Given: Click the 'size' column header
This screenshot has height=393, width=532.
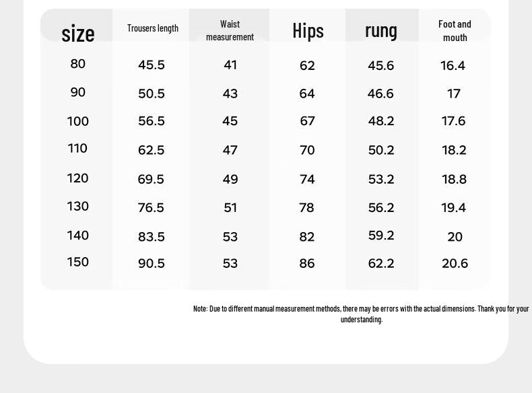Looking at the screenshot, I should (x=77, y=34).
